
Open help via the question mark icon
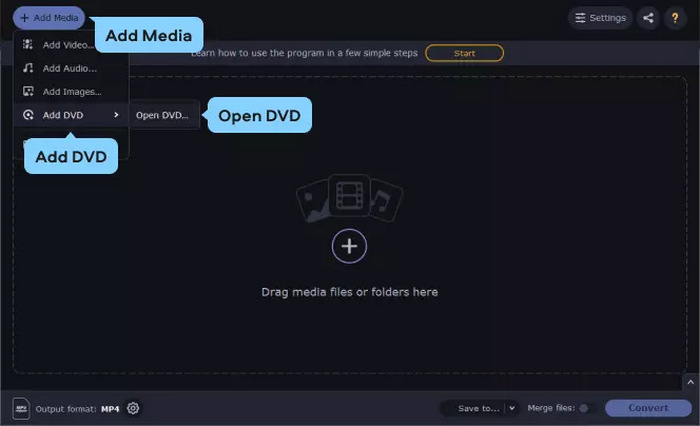coord(675,18)
